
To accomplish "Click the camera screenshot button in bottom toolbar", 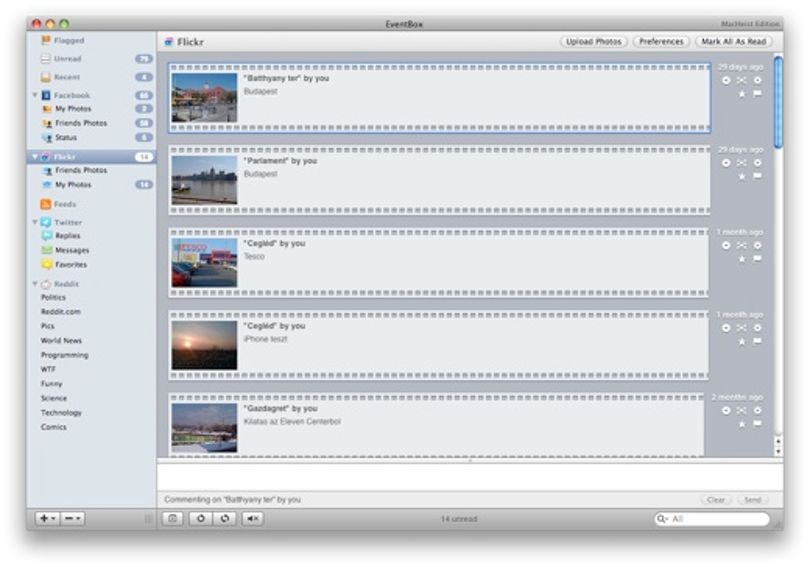I will coord(173,518).
